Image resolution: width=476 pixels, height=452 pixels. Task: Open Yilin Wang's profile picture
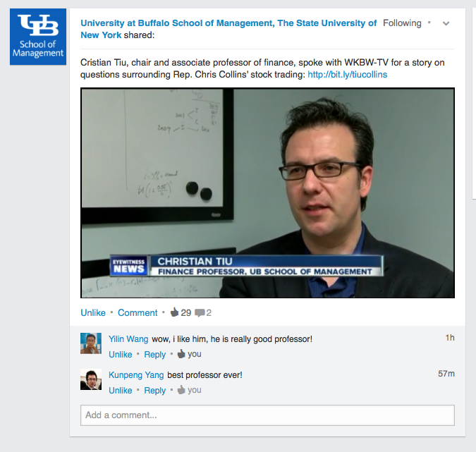tap(91, 343)
